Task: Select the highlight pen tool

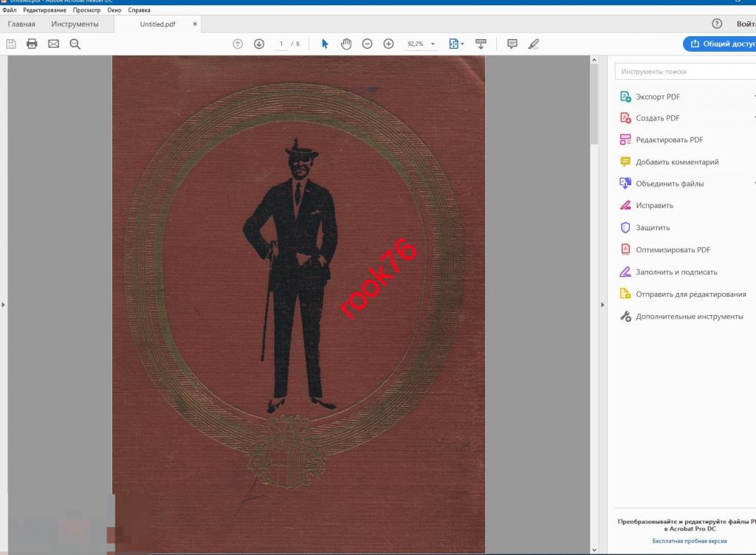Action: click(x=533, y=44)
